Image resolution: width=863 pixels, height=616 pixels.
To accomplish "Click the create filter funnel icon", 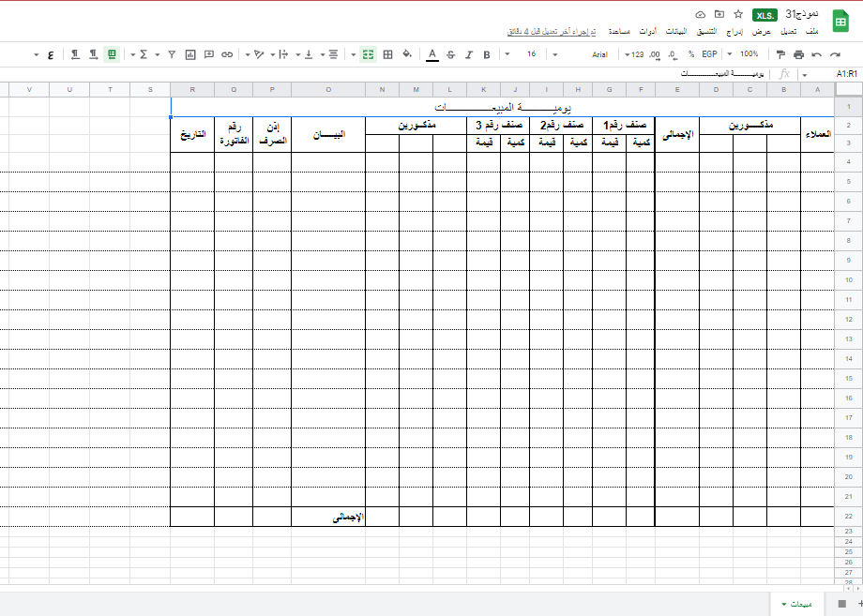I will [x=172, y=54].
